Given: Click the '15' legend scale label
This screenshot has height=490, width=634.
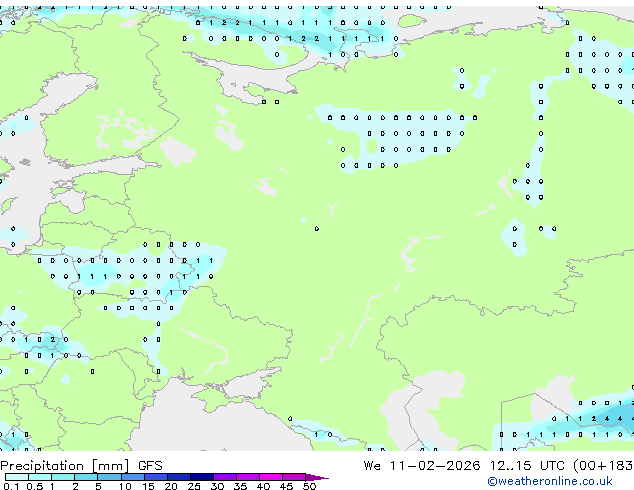Looking at the screenshot, I should click(148, 486).
